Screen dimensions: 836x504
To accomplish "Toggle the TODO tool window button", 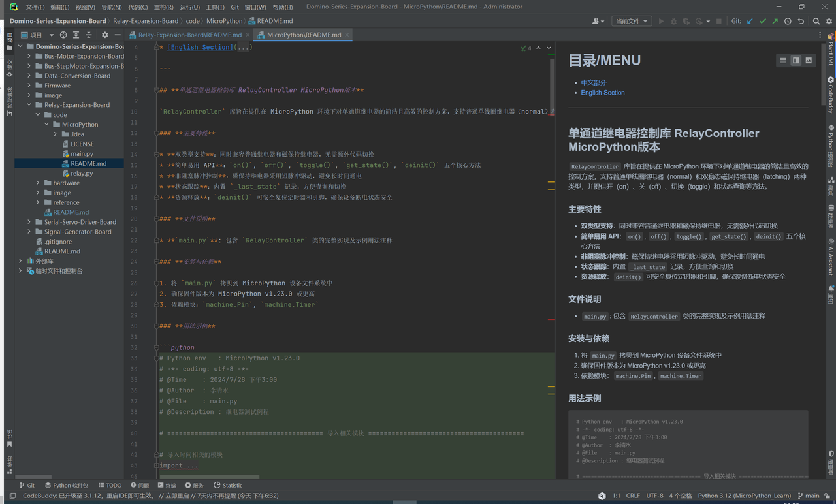I will point(110,485).
